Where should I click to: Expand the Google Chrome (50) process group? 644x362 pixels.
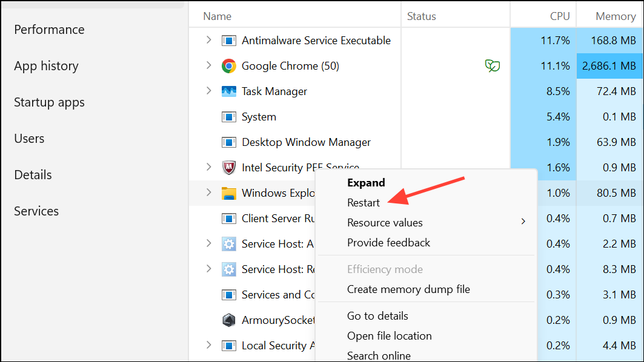(x=208, y=65)
